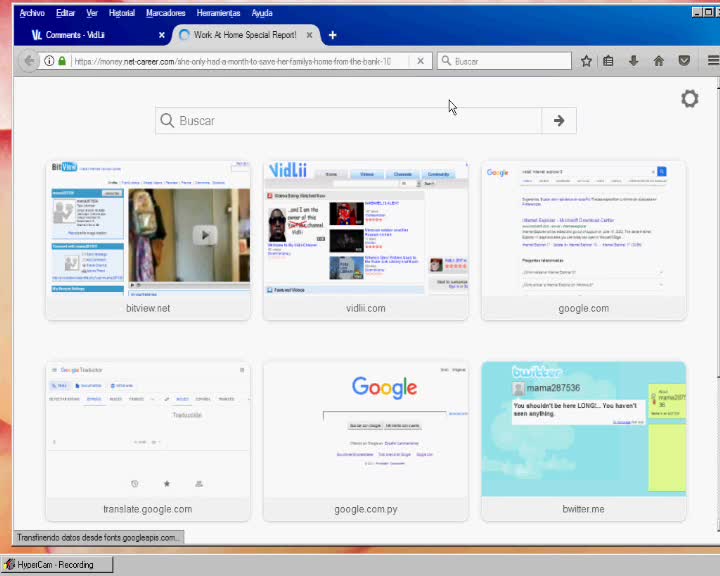Close the Comments - VidLii tab
Image resolution: width=720 pixels, height=576 pixels.
(162, 35)
